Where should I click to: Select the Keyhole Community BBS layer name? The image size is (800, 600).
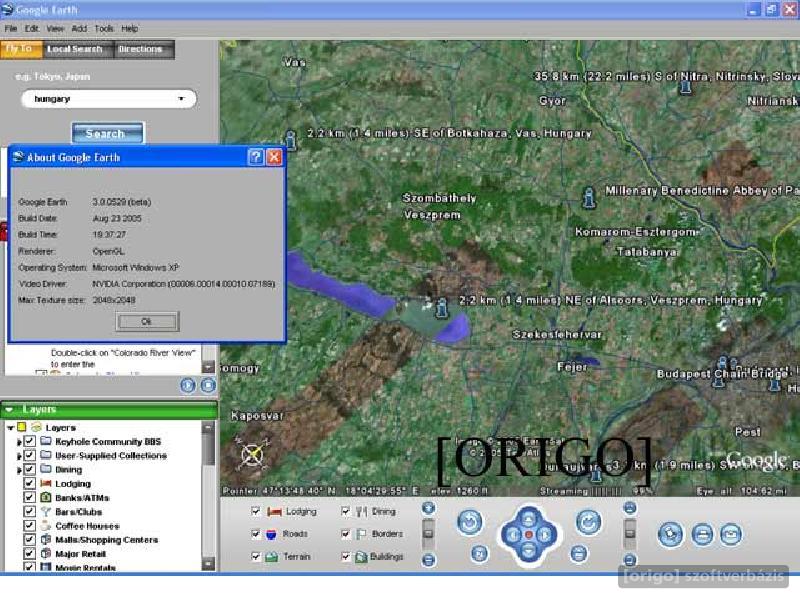click(108, 442)
